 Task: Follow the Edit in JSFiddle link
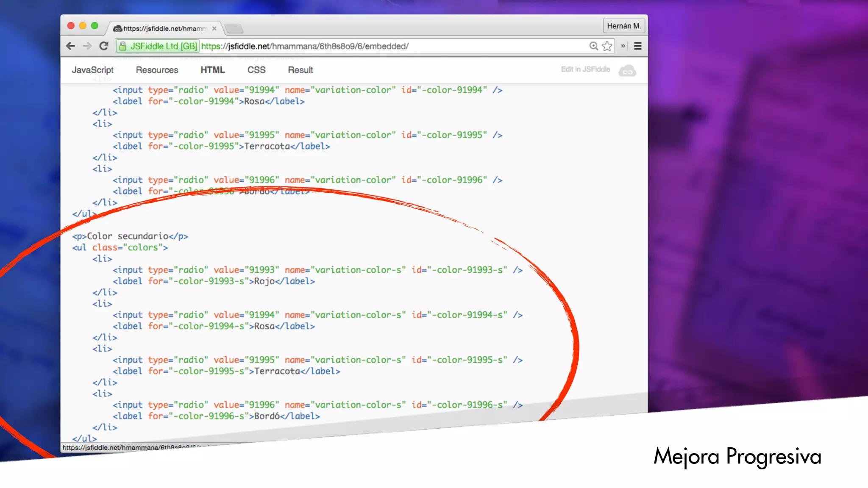tap(585, 69)
